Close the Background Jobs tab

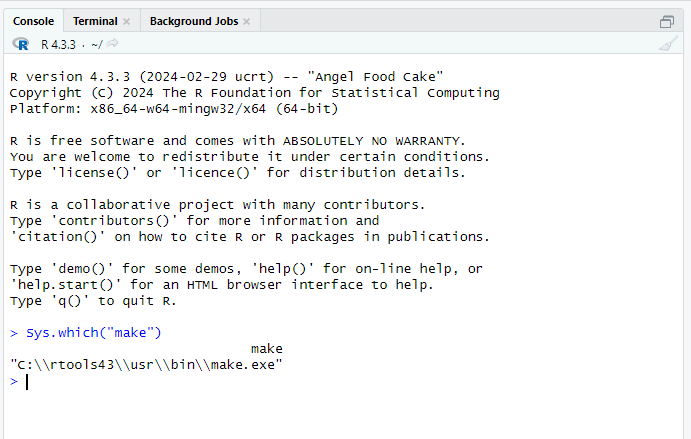point(246,22)
